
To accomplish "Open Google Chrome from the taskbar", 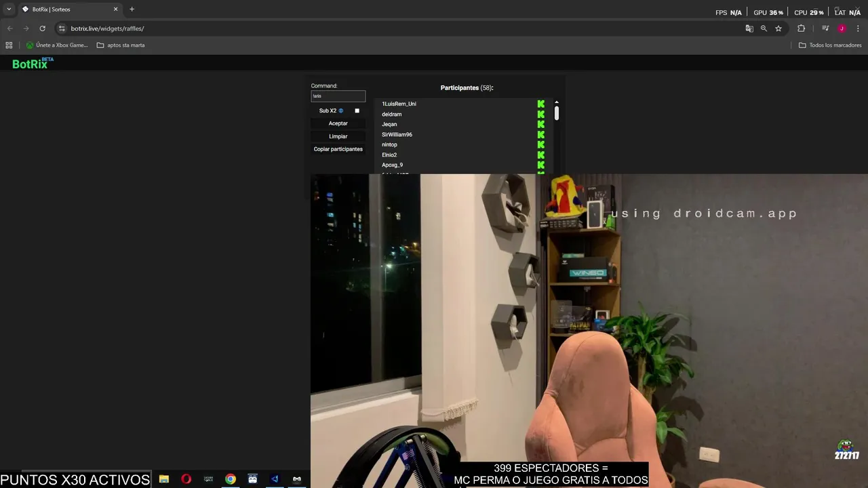I will [231, 479].
